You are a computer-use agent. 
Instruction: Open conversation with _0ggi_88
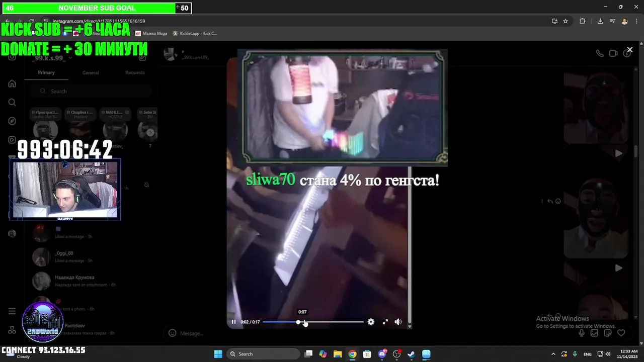pyautogui.click(x=91, y=256)
